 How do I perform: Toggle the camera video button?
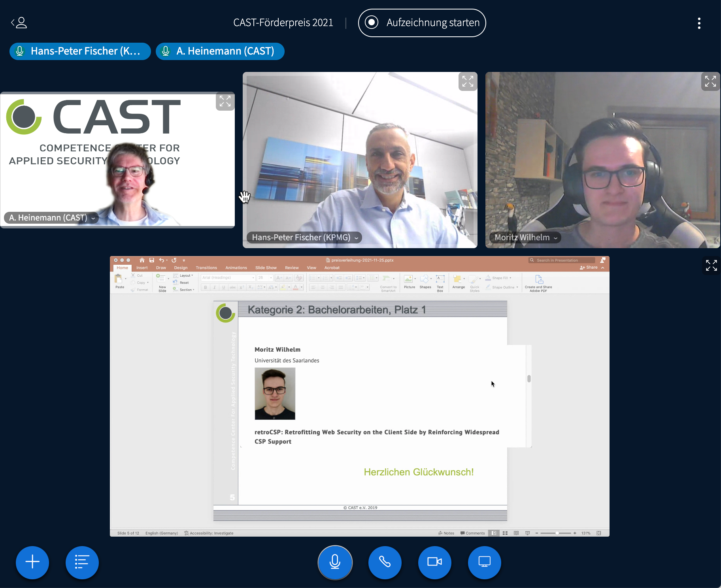coord(434,562)
